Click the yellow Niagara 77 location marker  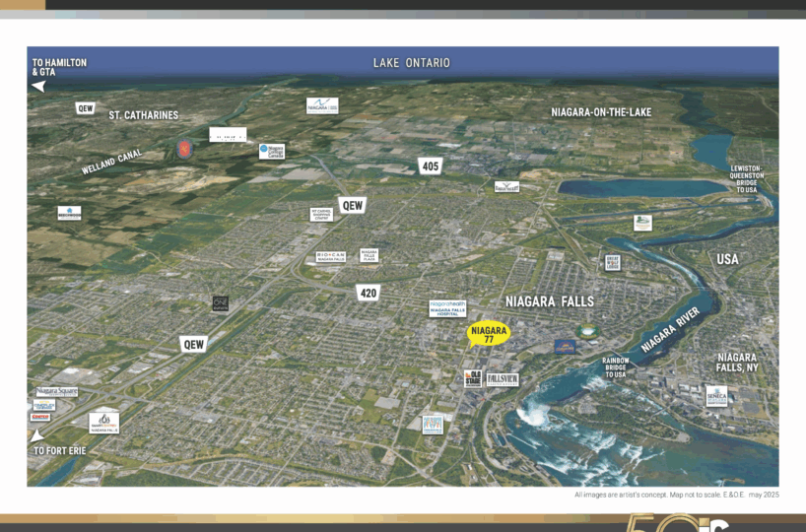pyautogui.click(x=489, y=334)
